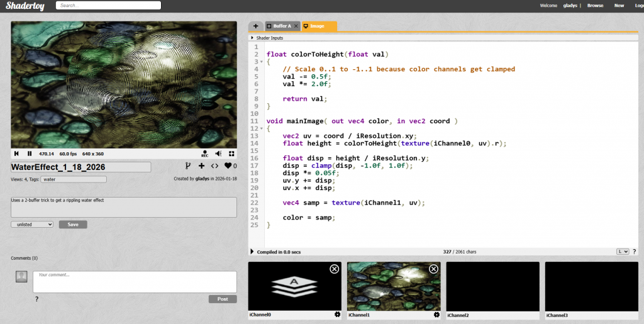Switch to the Buffer A tab
The image size is (644, 324).
pos(282,26)
